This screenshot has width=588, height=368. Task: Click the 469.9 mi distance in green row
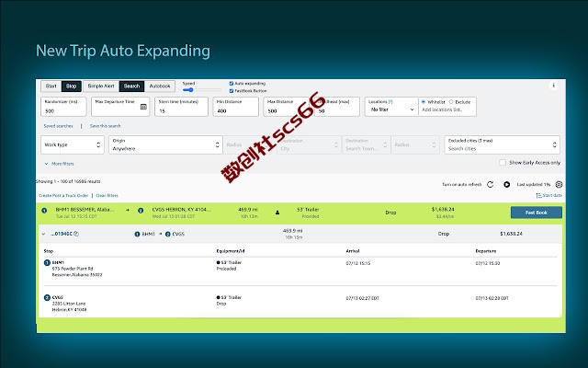tap(248, 210)
